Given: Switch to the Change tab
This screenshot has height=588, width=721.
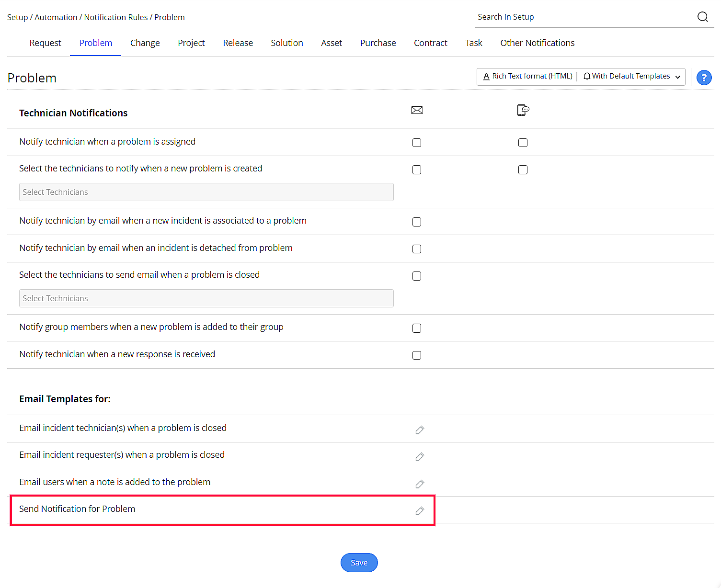Looking at the screenshot, I should coord(145,43).
